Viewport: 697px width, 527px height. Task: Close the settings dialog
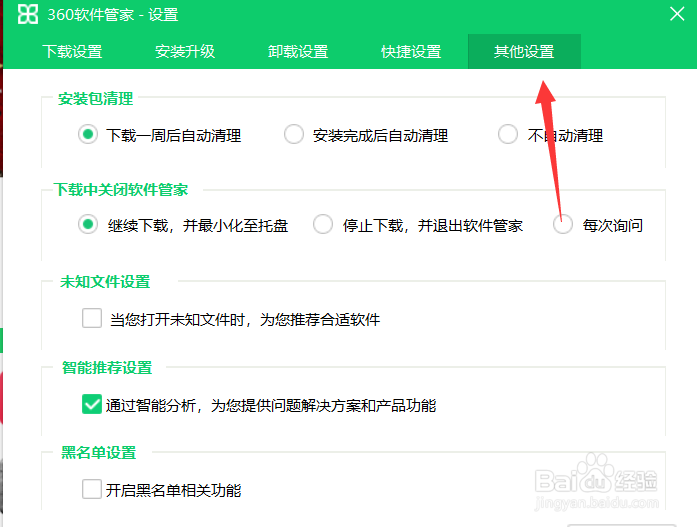(x=677, y=14)
